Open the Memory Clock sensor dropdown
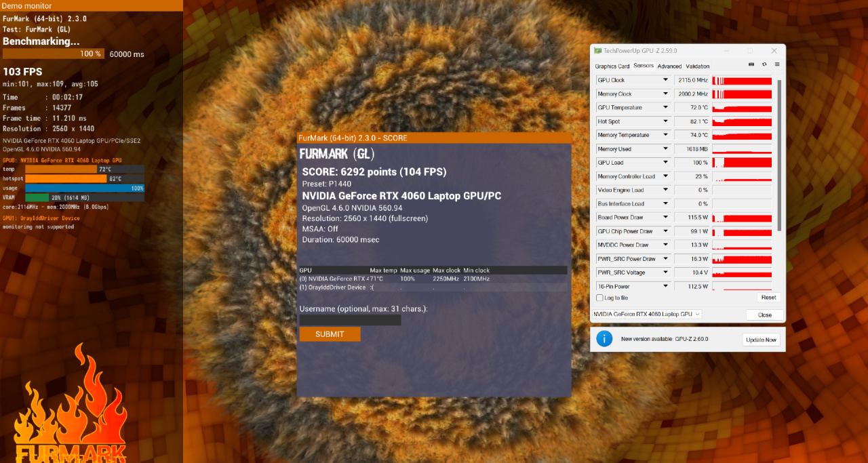Screen dimensions: 868x463 [x=666, y=94]
